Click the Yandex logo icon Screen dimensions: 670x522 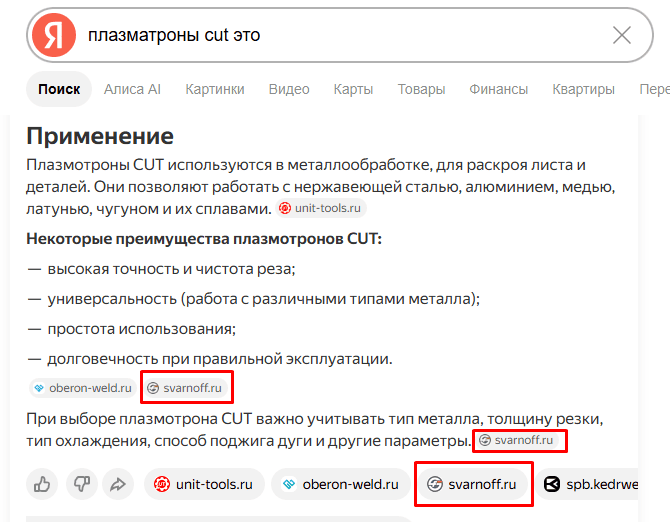coord(54,35)
